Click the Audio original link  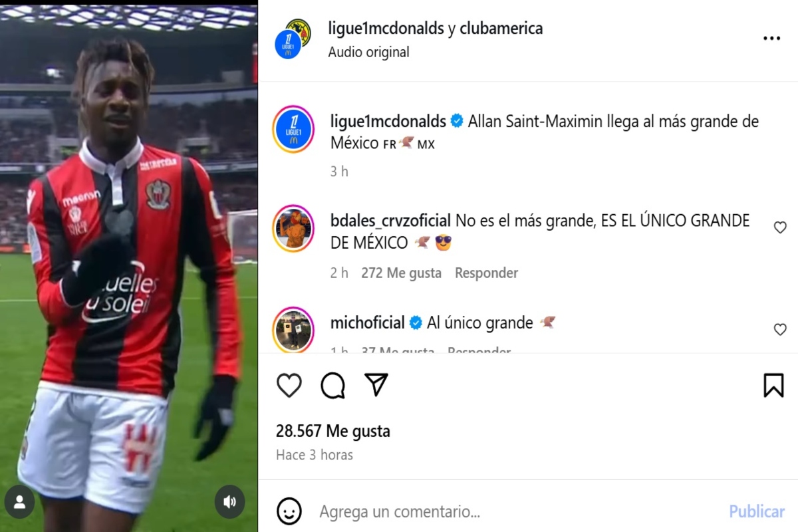coord(368,52)
